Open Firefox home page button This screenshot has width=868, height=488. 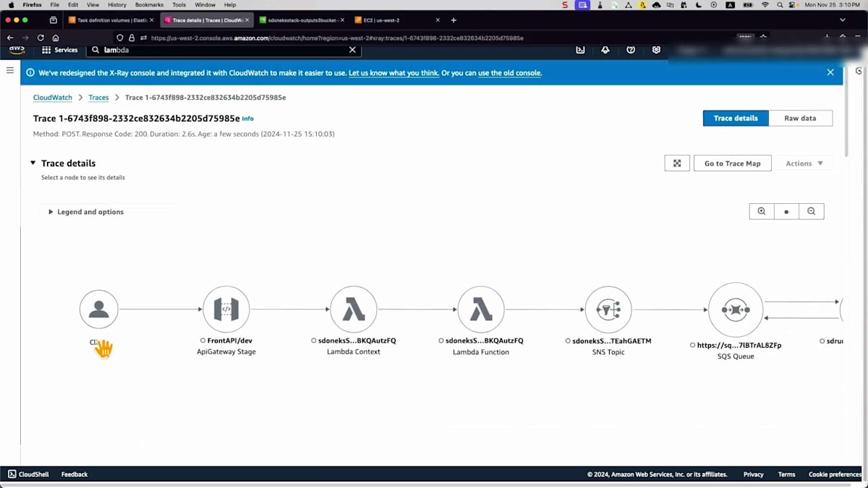tap(56, 38)
